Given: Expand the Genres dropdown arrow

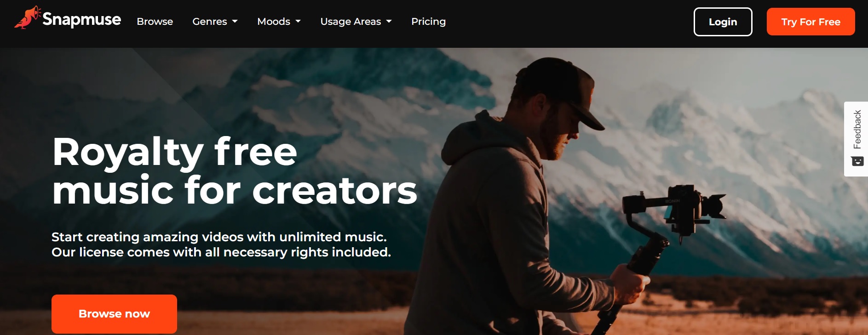Looking at the screenshot, I should [235, 22].
